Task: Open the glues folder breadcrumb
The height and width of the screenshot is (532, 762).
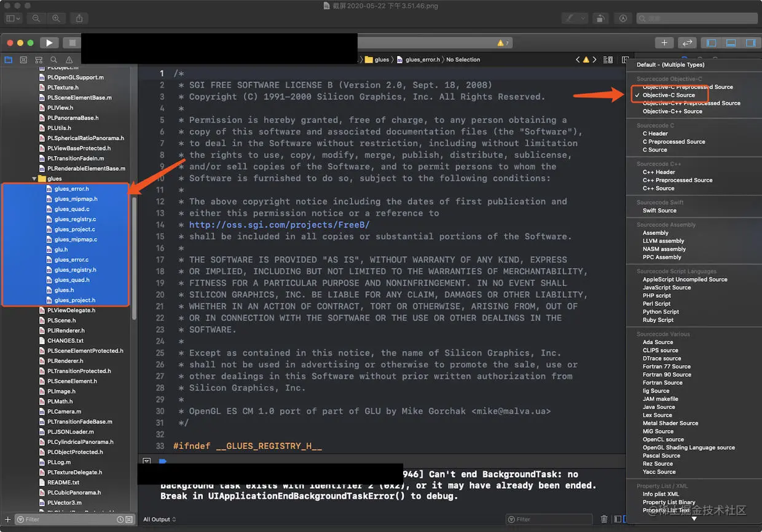Action: tap(377, 60)
